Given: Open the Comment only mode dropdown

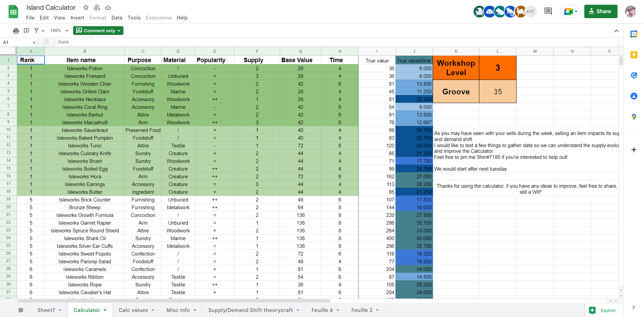Looking at the screenshot, I should coord(98,31).
